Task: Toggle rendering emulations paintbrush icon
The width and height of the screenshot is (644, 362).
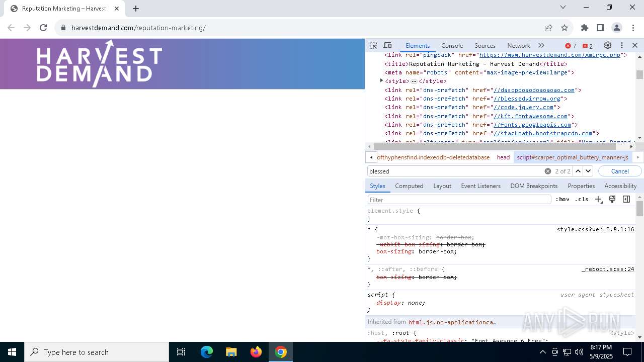Action: click(612, 200)
